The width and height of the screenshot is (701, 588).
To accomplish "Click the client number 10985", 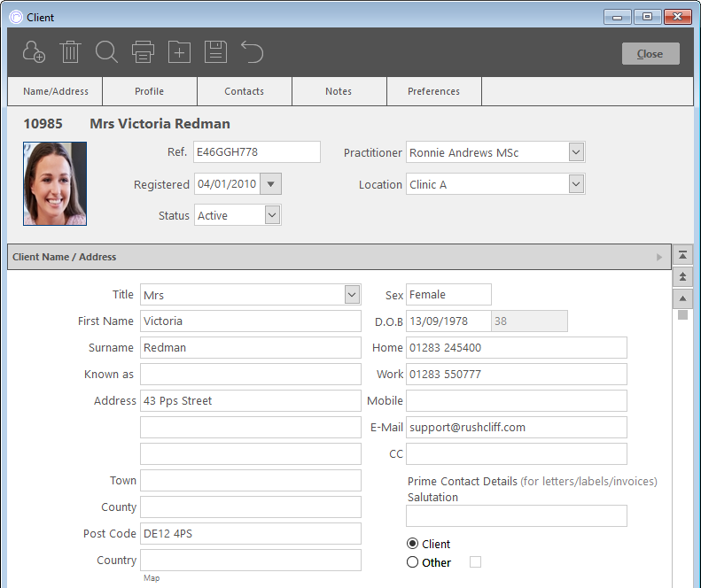I will click(x=43, y=123).
